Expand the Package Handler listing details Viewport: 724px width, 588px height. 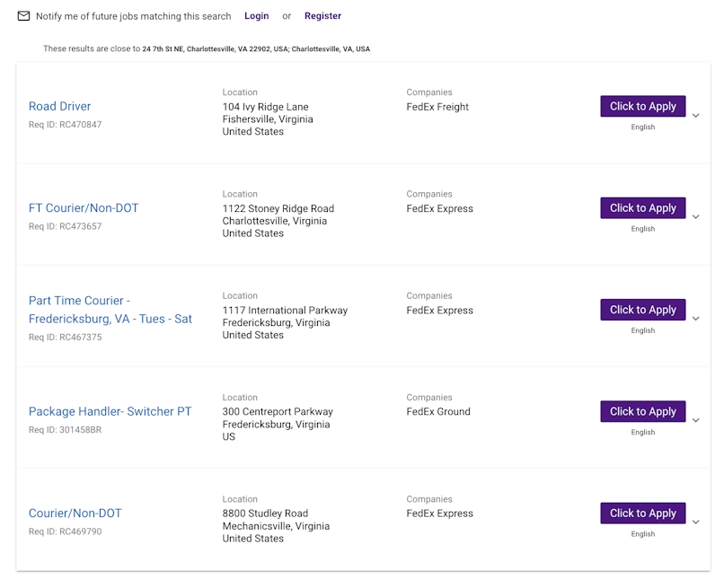pyautogui.click(x=695, y=421)
